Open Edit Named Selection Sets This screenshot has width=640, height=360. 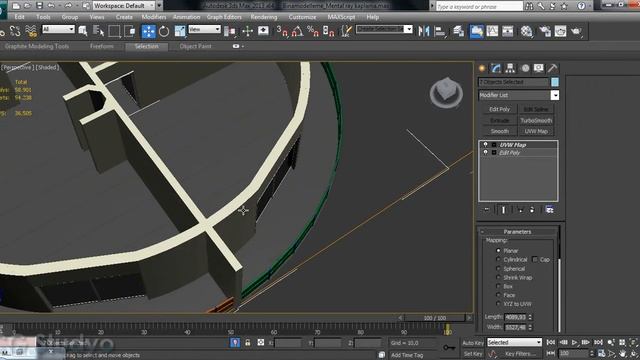[346, 31]
